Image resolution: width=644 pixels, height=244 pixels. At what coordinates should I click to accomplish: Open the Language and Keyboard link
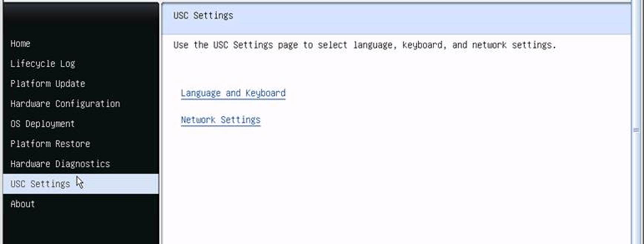coord(233,93)
